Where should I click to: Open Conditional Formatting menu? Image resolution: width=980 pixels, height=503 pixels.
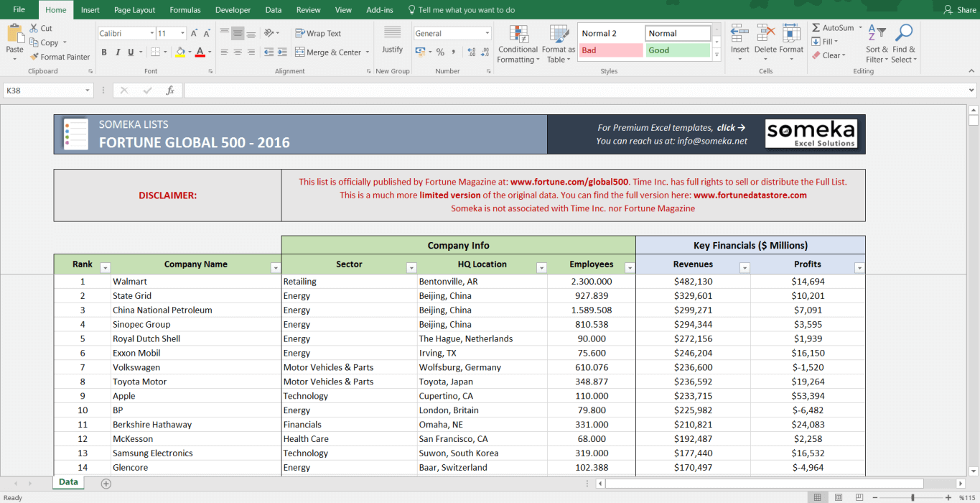tap(518, 44)
